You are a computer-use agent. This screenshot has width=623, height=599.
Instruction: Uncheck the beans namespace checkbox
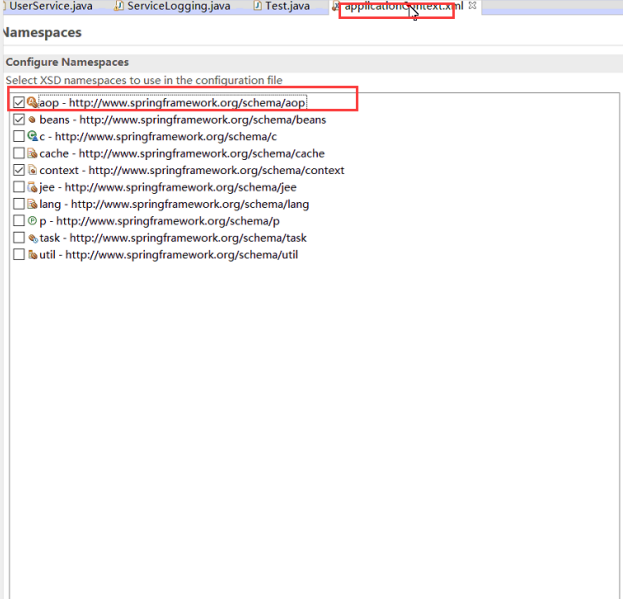[19, 120]
